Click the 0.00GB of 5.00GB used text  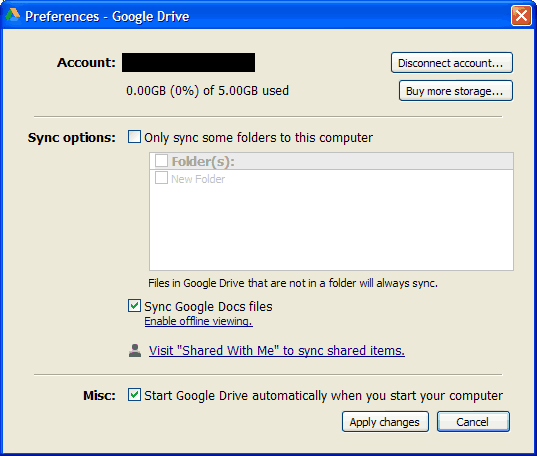click(208, 91)
